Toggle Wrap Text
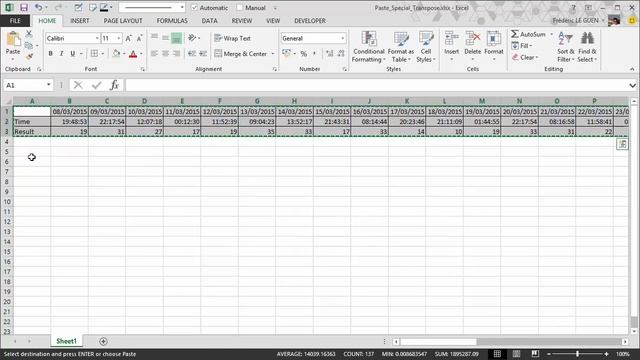Screen dimensions: 640x360 [232, 38]
